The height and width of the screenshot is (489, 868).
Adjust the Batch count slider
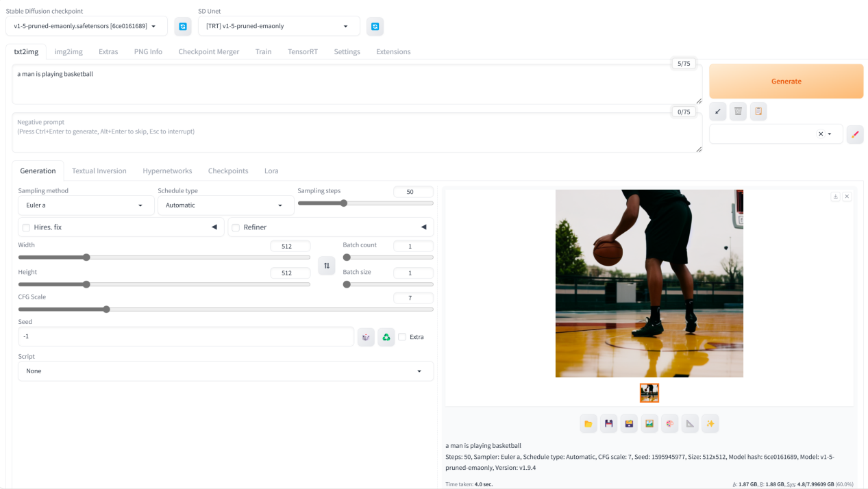pyautogui.click(x=388, y=258)
